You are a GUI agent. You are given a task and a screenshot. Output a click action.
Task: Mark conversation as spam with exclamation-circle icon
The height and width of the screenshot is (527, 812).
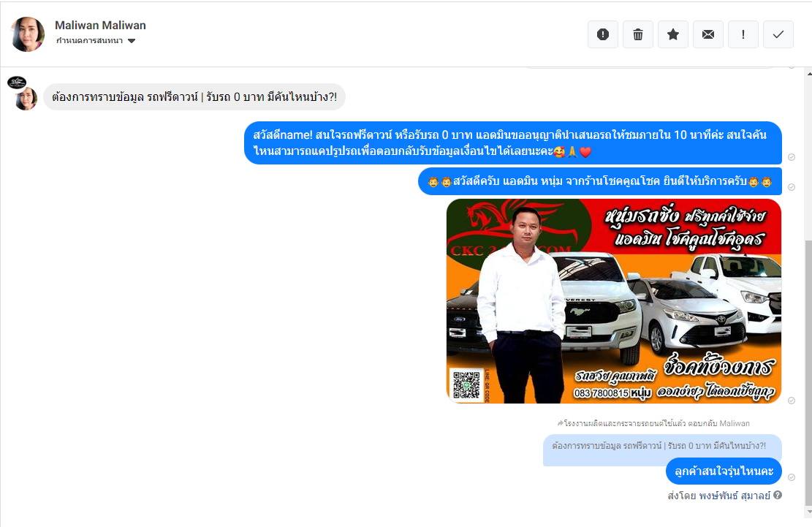[603, 34]
